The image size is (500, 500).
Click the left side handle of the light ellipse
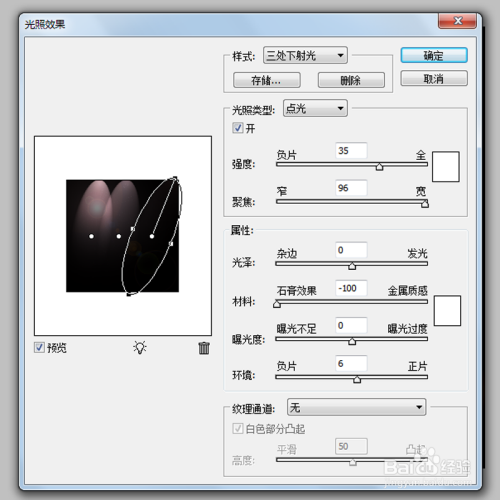(133, 229)
